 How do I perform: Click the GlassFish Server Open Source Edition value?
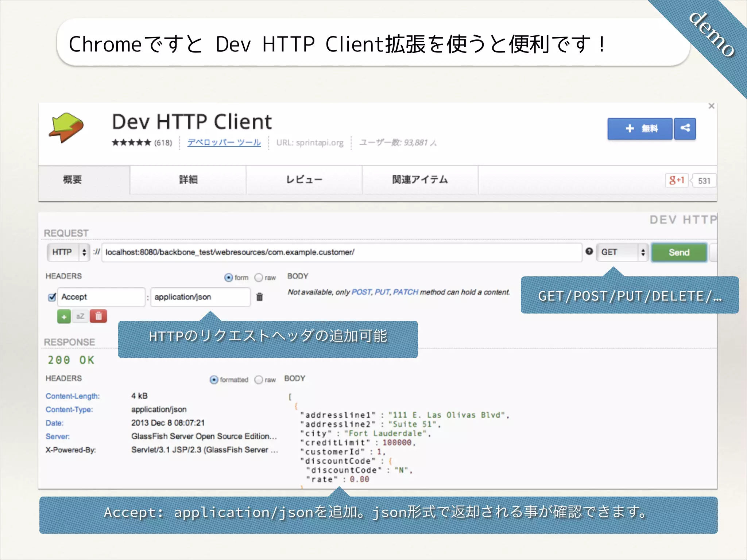coord(204,436)
